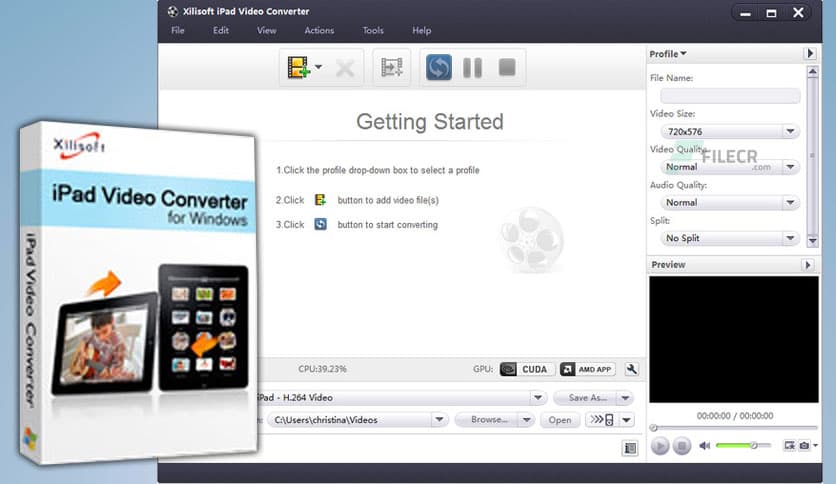
Task: Open the snapshot dropdown arrow
Action: tap(815, 446)
